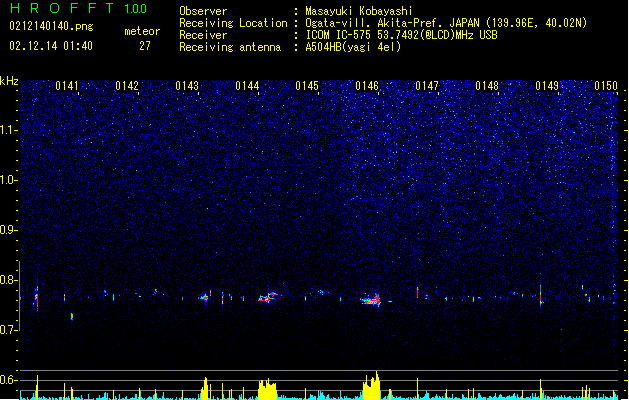
Task: Click time marker 0144
Action: pos(247,86)
